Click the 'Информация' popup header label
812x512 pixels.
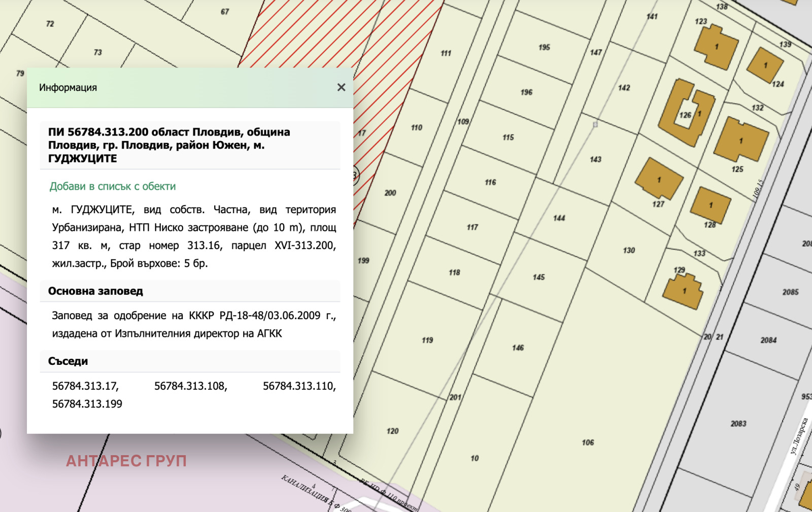(x=68, y=88)
